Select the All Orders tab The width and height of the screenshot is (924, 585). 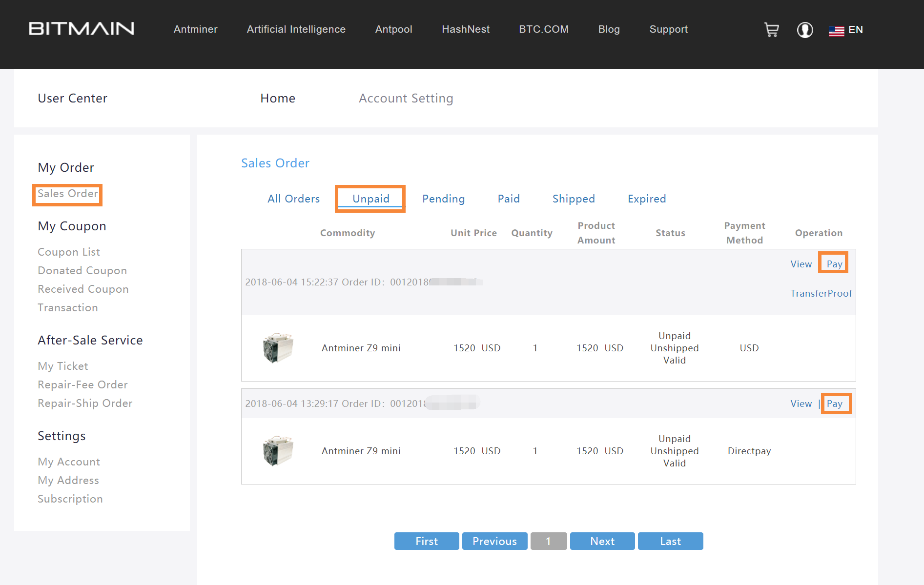click(293, 199)
